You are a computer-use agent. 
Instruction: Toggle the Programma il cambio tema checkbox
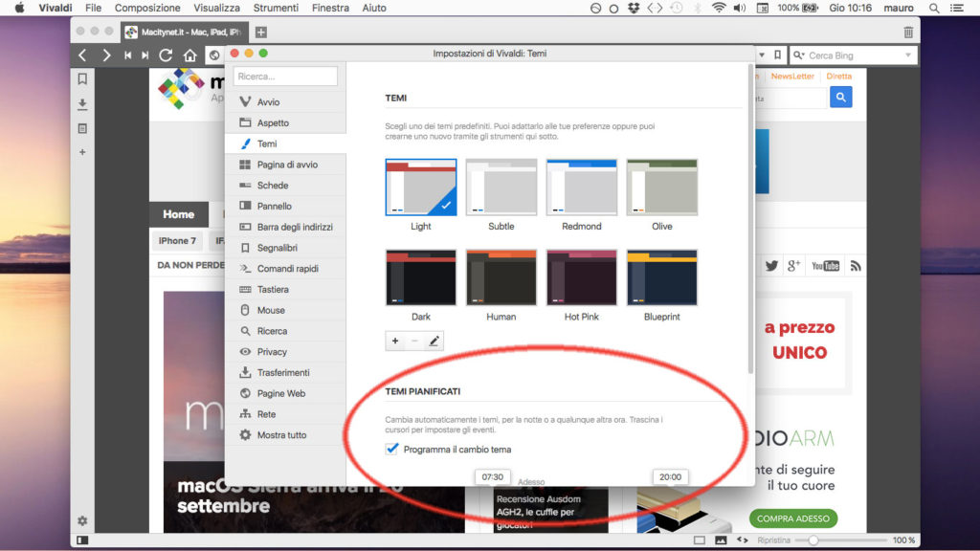tap(391, 450)
